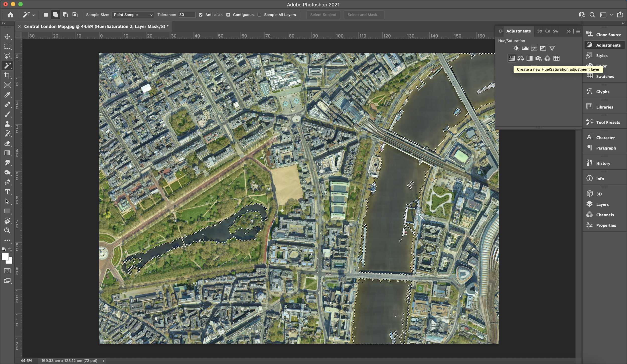The width and height of the screenshot is (627, 364).
Task: Enable Sample All Layers checkbox
Action: pyautogui.click(x=259, y=15)
